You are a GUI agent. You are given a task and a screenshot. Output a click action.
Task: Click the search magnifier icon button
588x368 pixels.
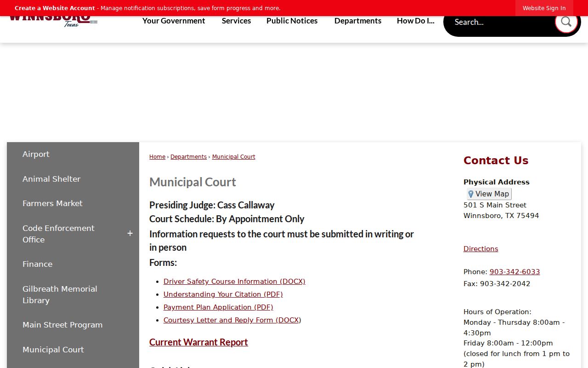566,21
